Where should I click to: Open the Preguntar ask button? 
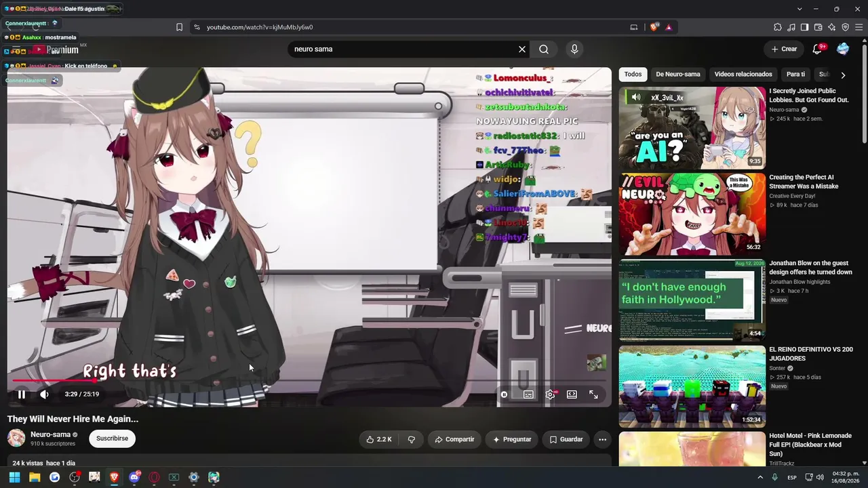pos(512,439)
